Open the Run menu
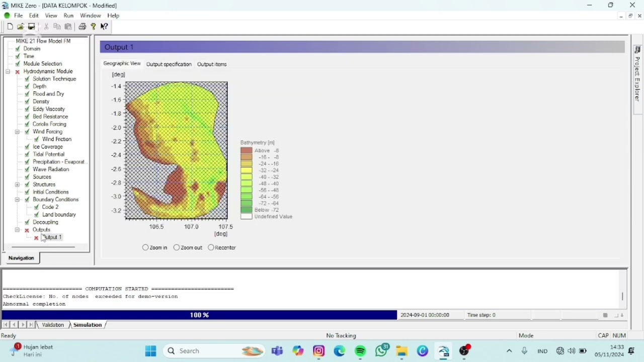 [x=68, y=16]
